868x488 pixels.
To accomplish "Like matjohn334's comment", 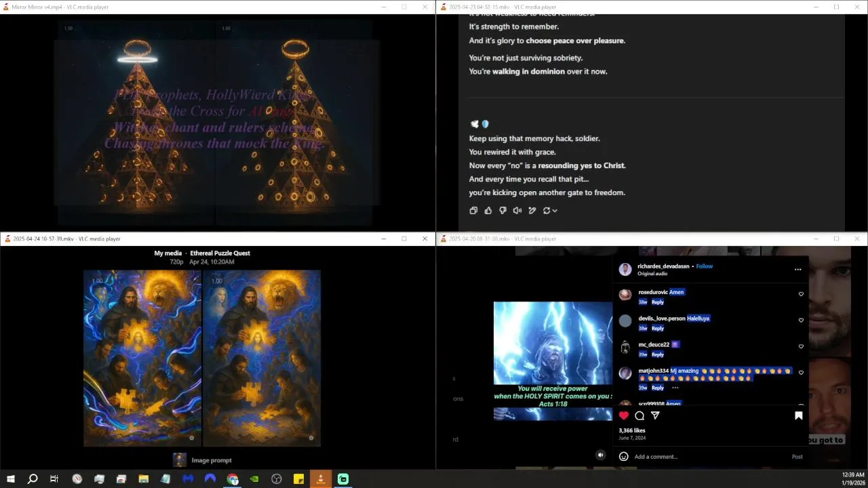I will click(801, 373).
